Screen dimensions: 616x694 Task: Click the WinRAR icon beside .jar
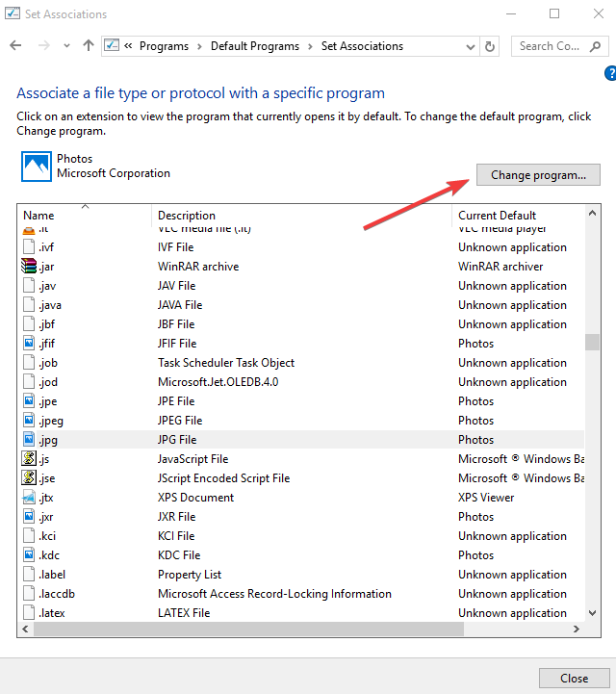click(30, 267)
